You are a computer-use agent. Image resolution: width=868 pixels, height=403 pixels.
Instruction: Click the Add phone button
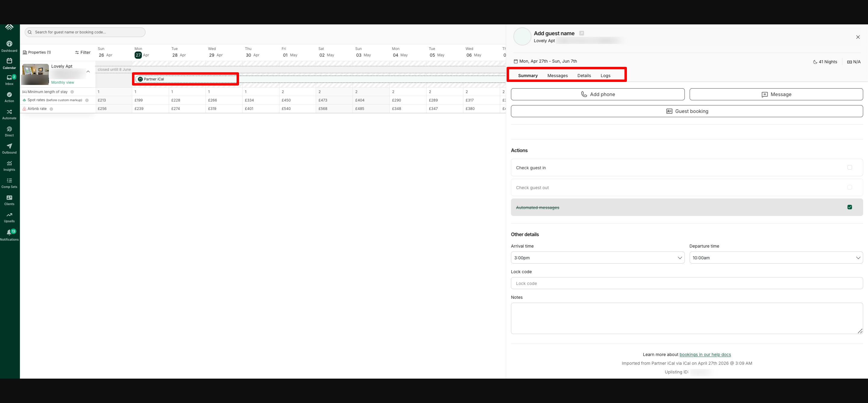coord(597,94)
